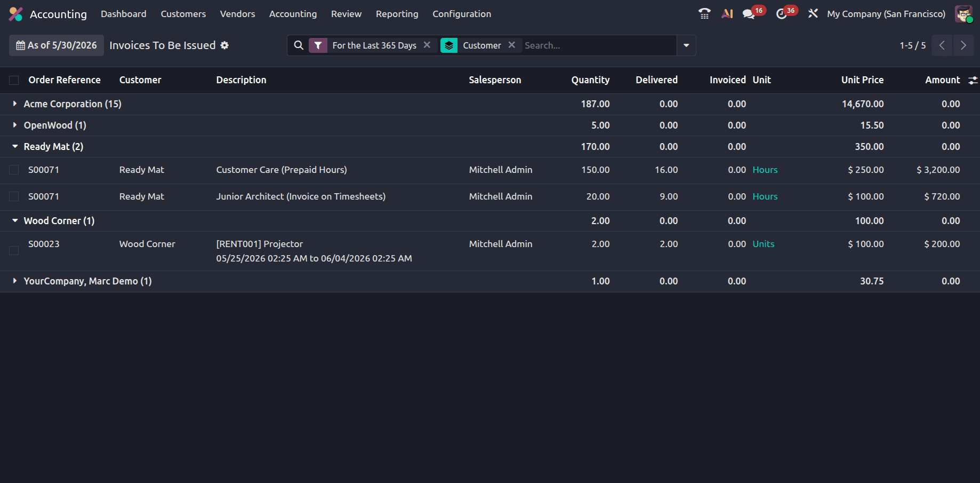Open the Review menu

point(346,14)
